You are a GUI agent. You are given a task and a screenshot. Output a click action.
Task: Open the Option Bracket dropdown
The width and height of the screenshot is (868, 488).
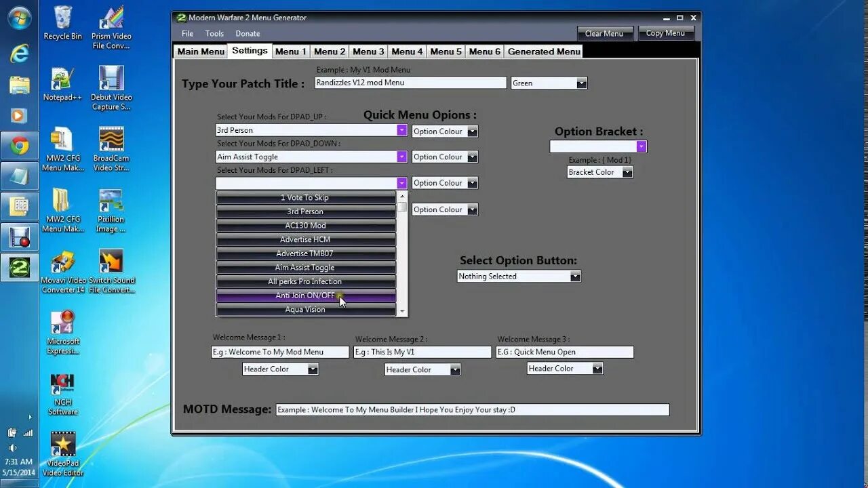pyautogui.click(x=642, y=146)
